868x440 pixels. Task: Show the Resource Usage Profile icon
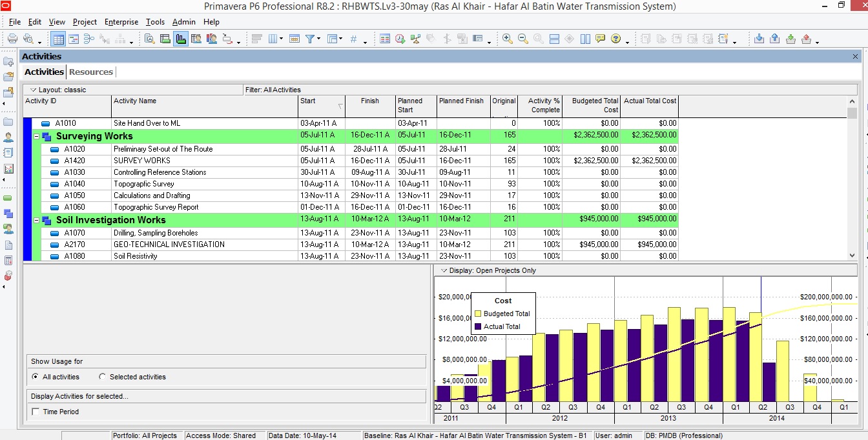pyautogui.click(x=212, y=39)
